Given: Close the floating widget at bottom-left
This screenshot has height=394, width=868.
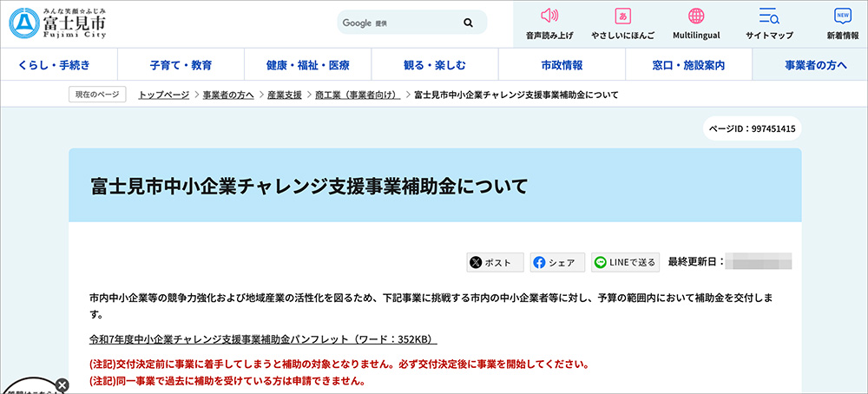Looking at the screenshot, I should [62, 384].
